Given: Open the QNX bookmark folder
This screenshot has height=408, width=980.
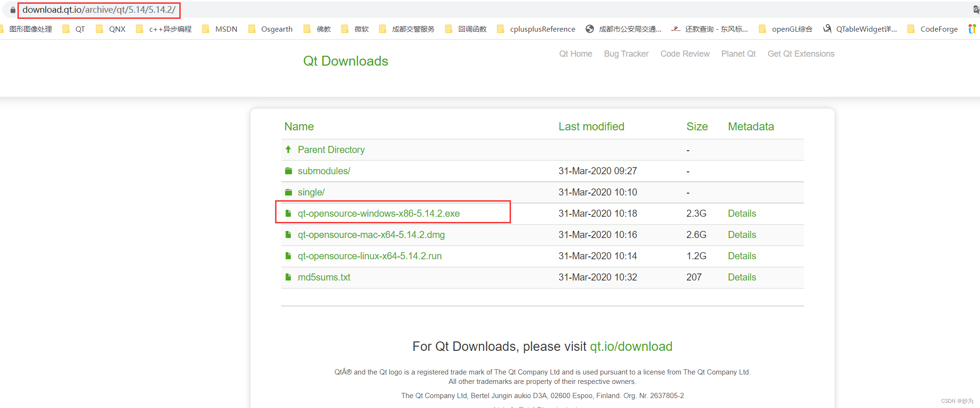Looking at the screenshot, I should pos(111,29).
